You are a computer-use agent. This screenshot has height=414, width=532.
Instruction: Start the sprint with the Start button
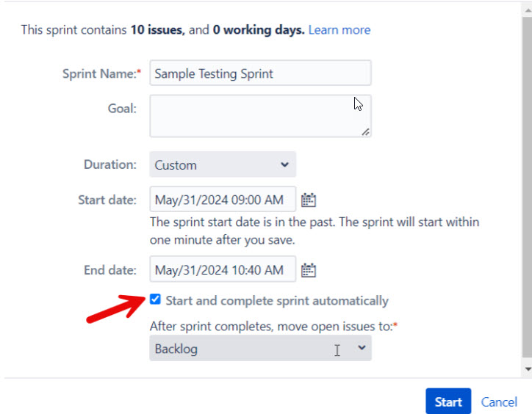(x=448, y=402)
